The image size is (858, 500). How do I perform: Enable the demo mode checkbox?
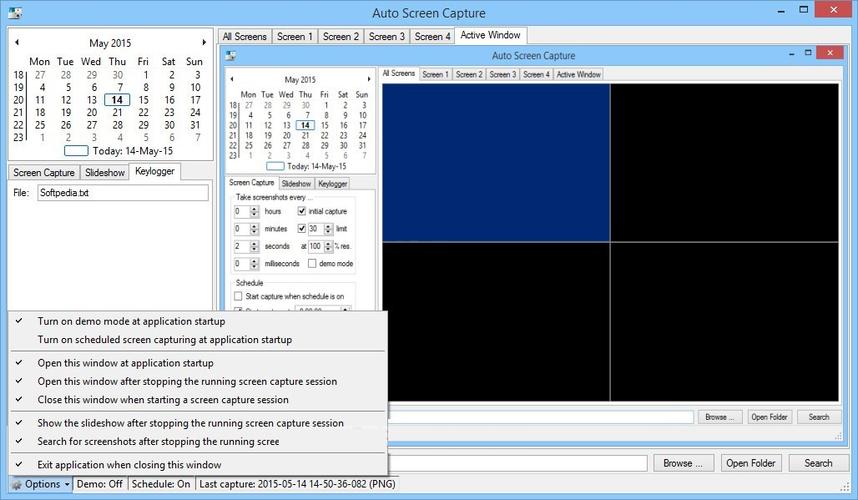(x=312, y=264)
